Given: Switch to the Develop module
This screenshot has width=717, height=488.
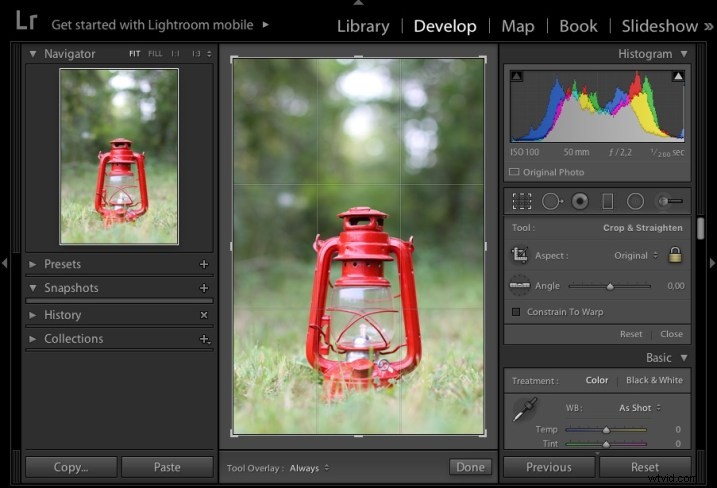Looking at the screenshot, I should [x=445, y=26].
